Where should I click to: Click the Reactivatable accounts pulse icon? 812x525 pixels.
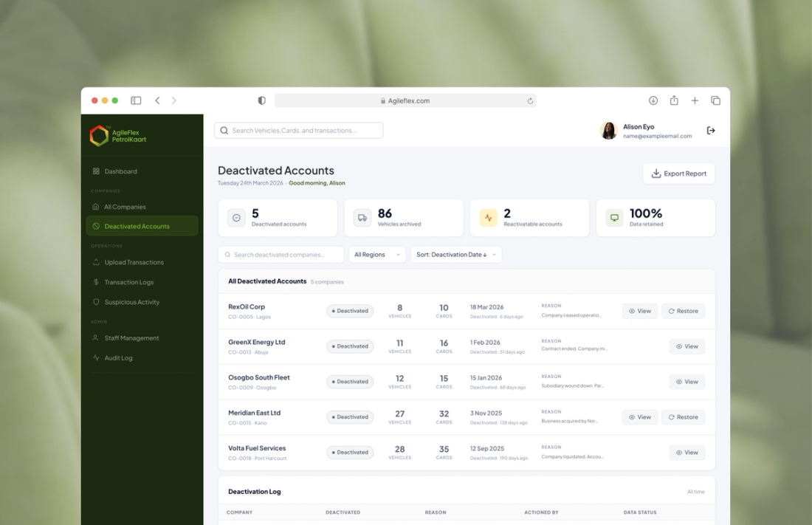[488, 218]
